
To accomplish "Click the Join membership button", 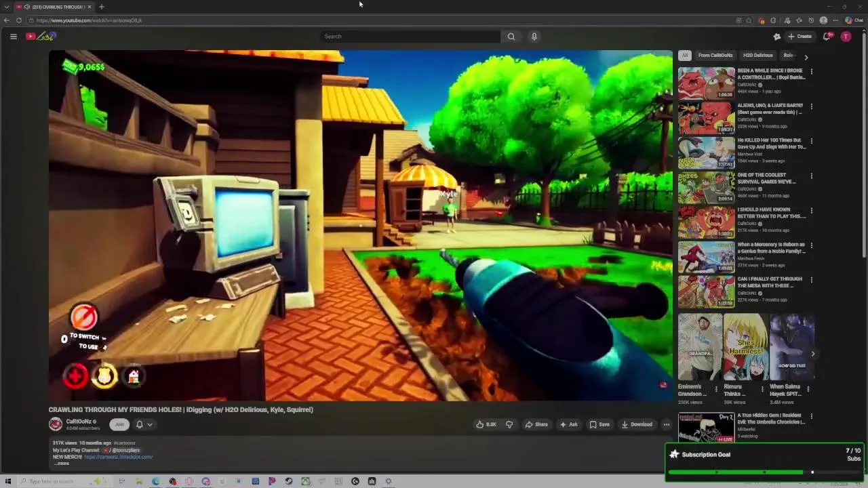I will click(x=119, y=424).
